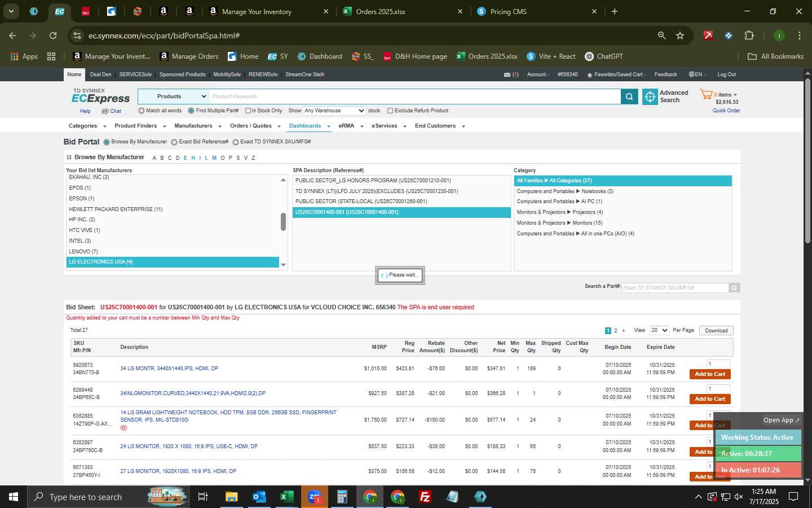The image size is (812, 508).
Task: Expand the Product Finders menu
Action: pos(140,126)
